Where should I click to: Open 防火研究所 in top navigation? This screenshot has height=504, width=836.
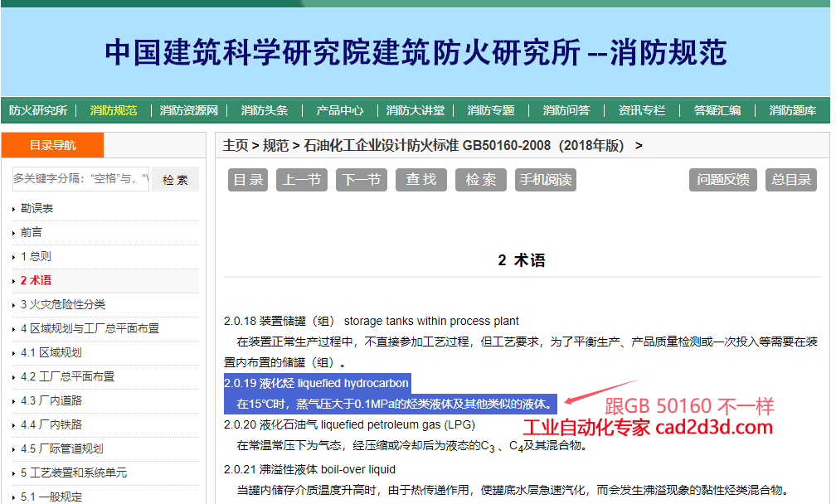pyautogui.click(x=38, y=110)
